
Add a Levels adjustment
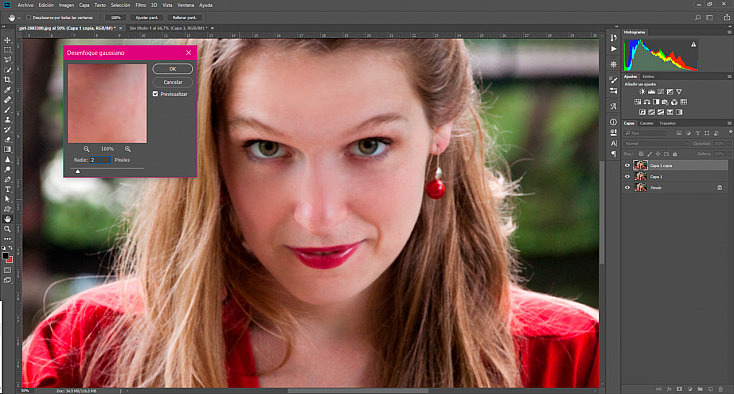coord(651,92)
